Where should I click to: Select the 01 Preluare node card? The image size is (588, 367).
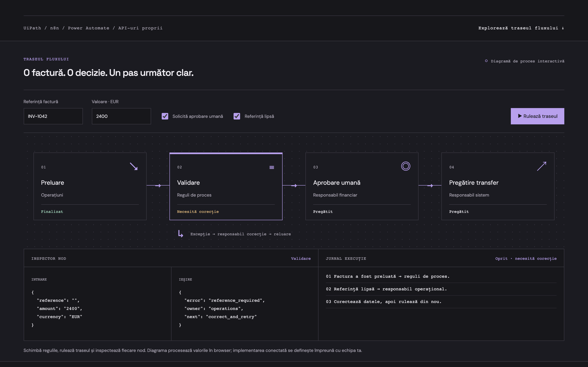pyautogui.click(x=90, y=186)
